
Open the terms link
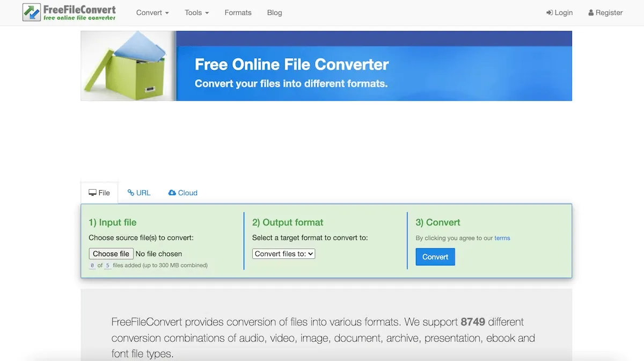pyautogui.click(x=502, y=238)
